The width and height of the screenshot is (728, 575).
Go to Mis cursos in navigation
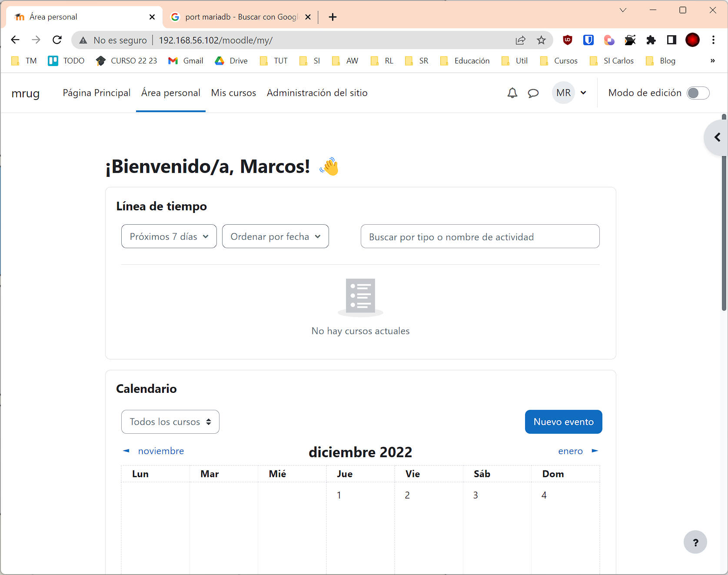[233, 93]
